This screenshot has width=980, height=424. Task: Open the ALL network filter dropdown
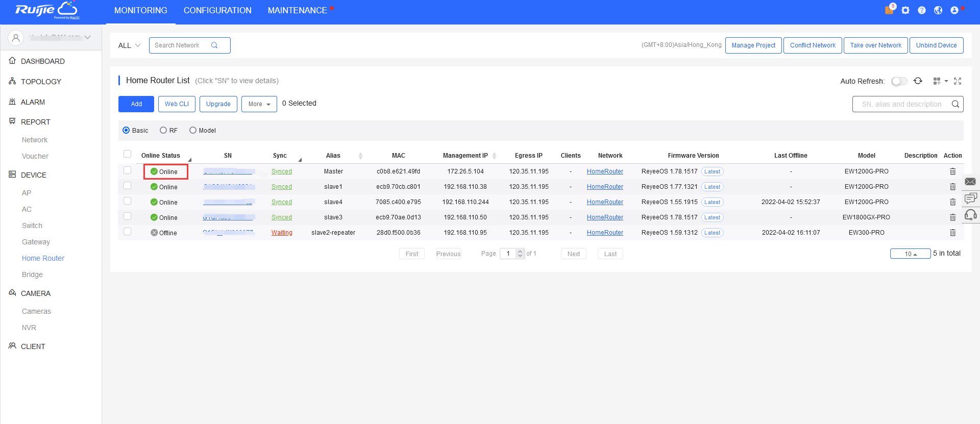129,45
